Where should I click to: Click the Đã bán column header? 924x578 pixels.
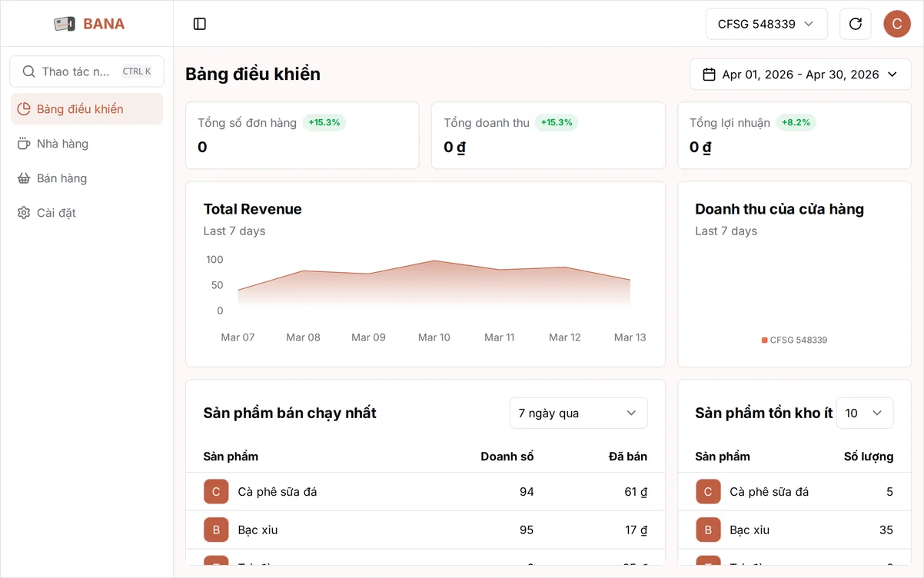[628, 457]
